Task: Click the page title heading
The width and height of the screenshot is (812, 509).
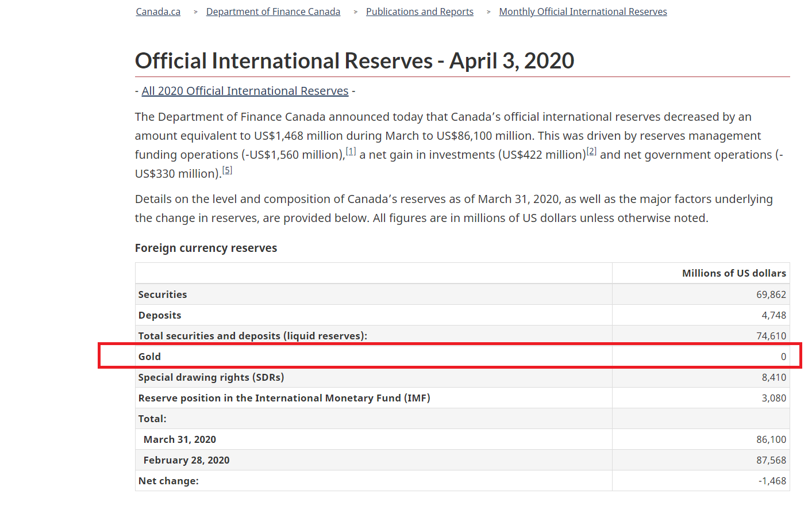Action: 355,61
